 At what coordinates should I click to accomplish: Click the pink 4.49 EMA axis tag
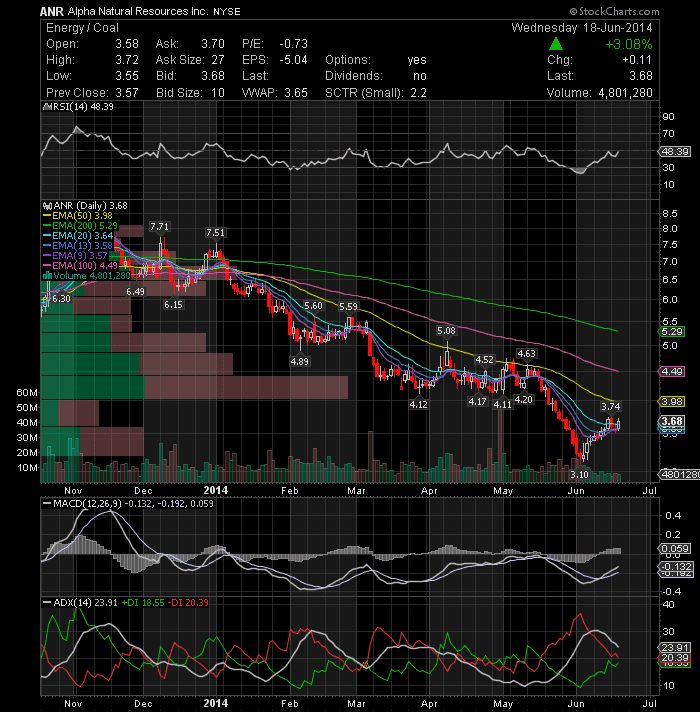[x=672, y=372]
